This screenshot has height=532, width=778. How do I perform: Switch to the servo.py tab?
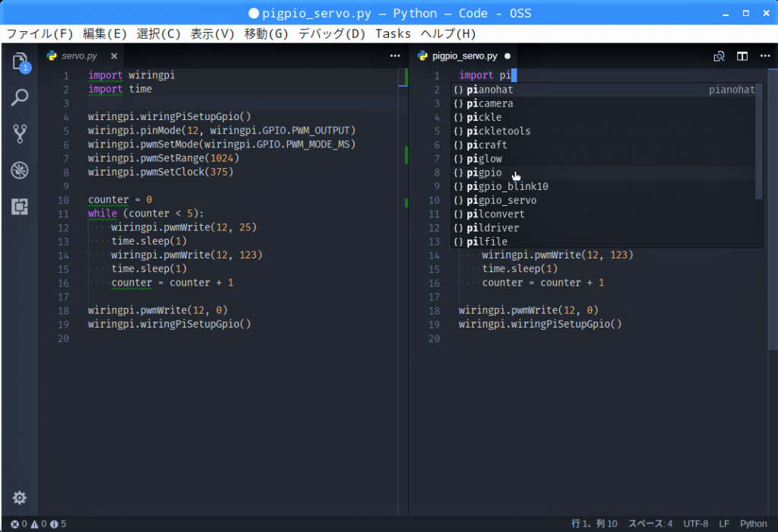pos(79,56)
